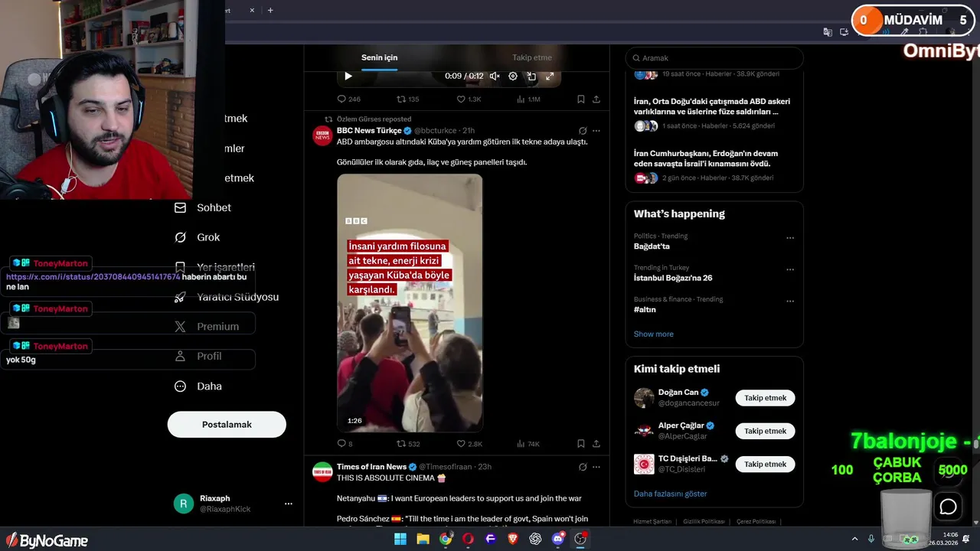View analytics showing 1.1M views
980x551 pixels.
[528, 99]
